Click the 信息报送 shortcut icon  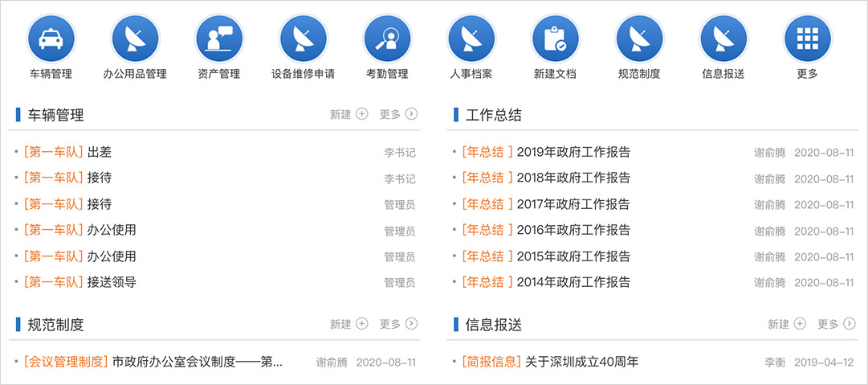click(x=723, y=39)
